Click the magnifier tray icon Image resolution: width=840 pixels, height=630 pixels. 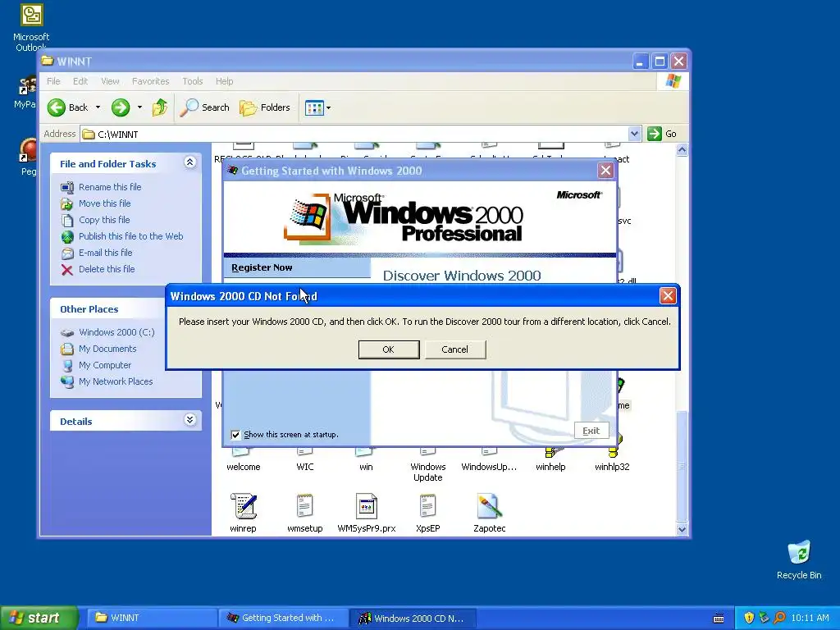tap(779, 618)
